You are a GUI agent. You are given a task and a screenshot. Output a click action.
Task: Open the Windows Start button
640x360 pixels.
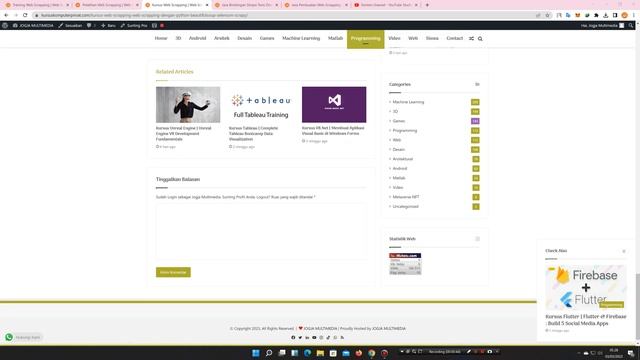256,353
